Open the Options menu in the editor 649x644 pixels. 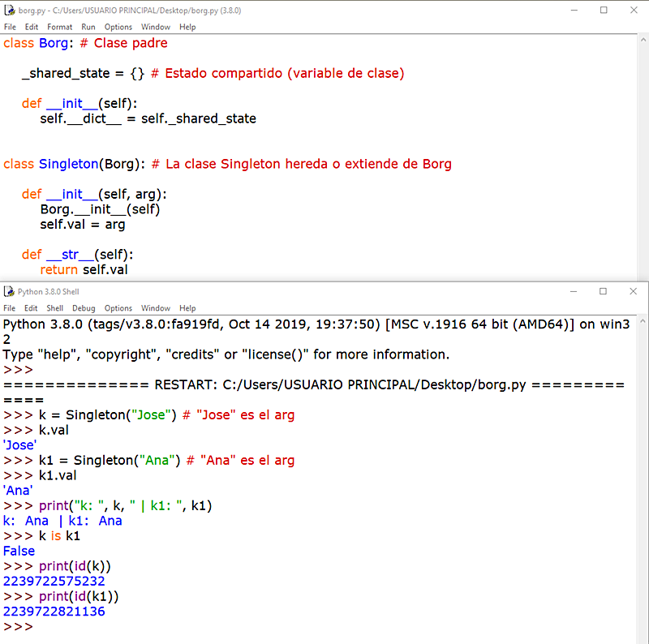coord(118,27)
